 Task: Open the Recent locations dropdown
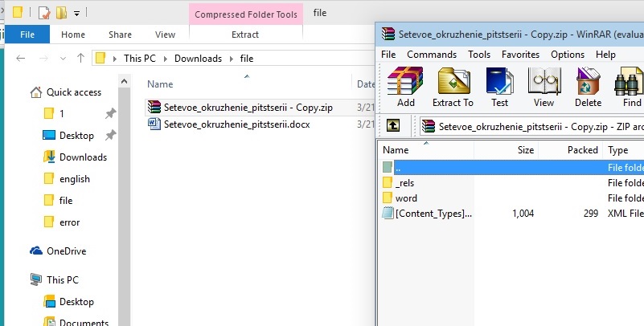[x=63, y=59]
